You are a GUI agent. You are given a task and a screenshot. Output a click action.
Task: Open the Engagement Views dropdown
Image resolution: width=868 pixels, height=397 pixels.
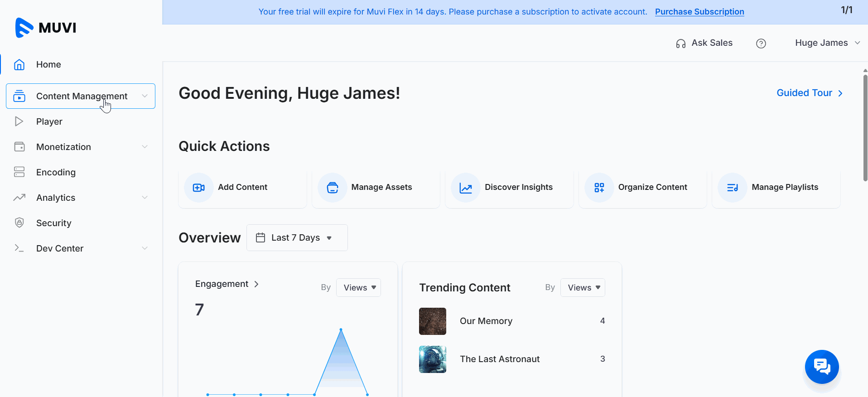358,288
